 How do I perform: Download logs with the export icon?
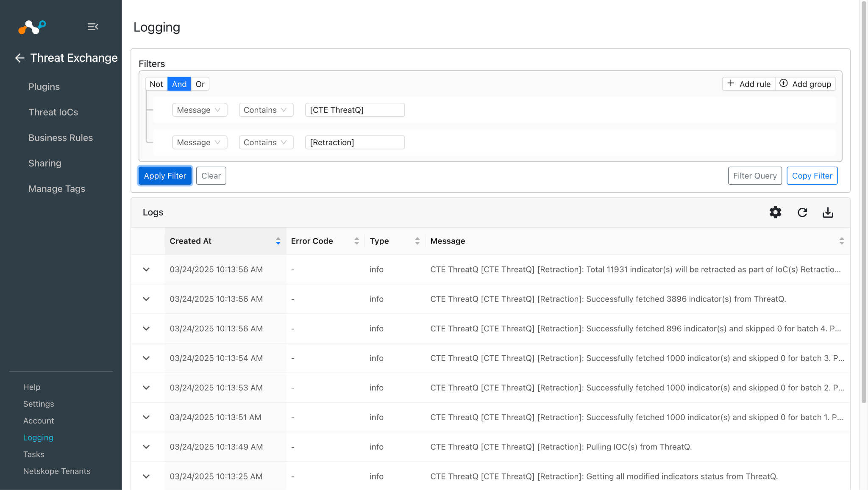[828, 212]
